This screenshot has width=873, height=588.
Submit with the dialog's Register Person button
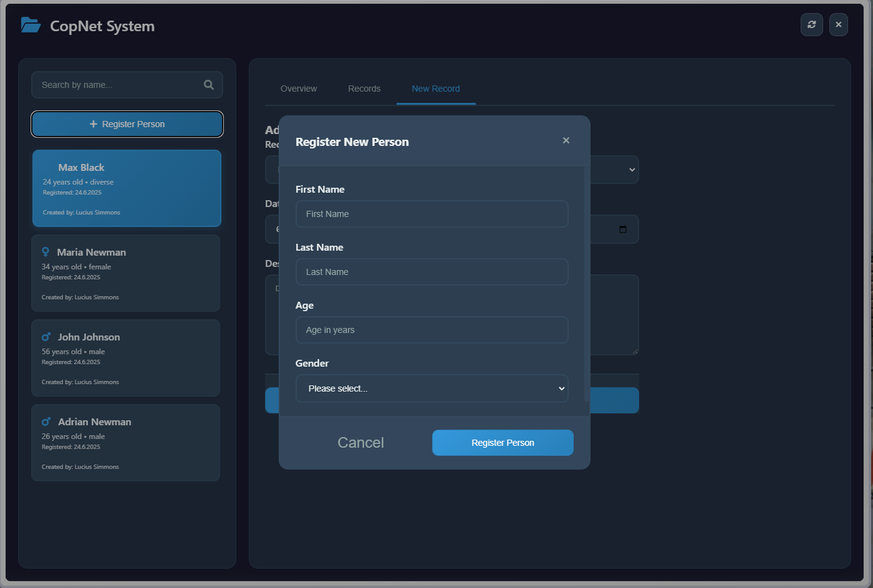coord(503,443)
